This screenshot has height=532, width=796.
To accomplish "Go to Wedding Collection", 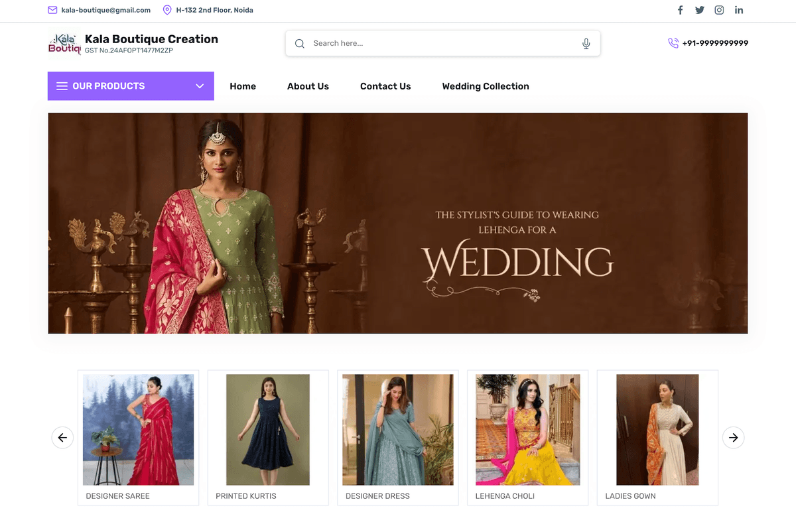I will click(486, 86).
